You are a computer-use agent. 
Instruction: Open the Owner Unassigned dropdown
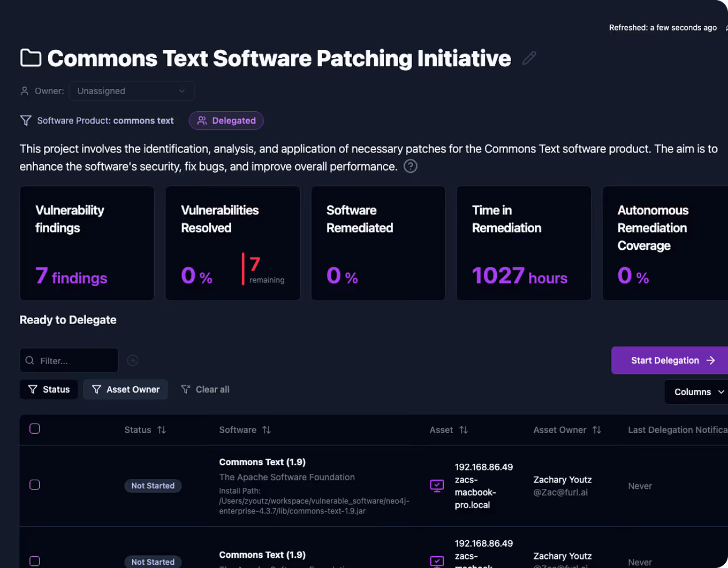click(x=132, y=91)
